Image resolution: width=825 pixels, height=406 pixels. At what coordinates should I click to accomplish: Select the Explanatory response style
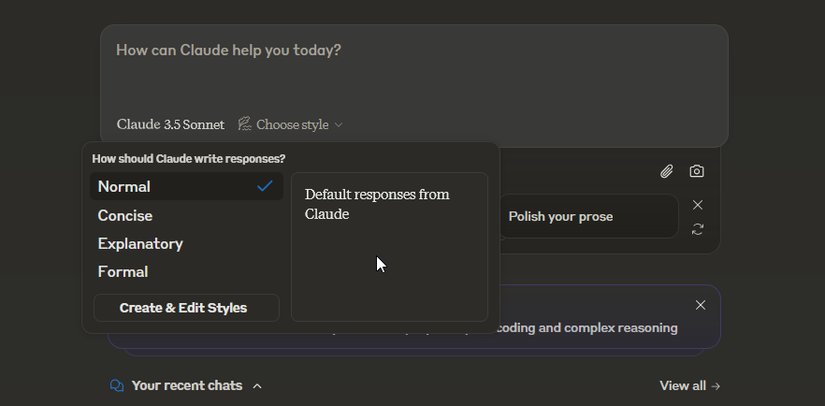186,243
